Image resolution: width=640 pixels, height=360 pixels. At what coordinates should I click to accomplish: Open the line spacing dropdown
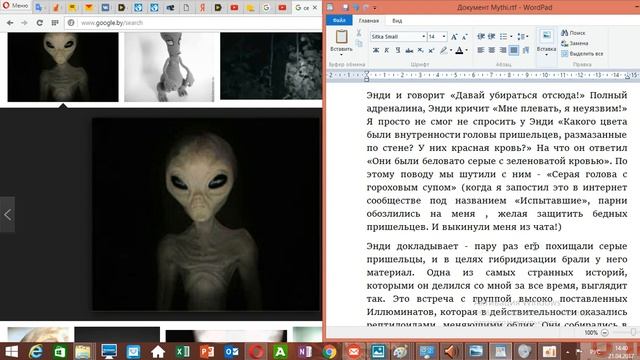pos(523,37)
